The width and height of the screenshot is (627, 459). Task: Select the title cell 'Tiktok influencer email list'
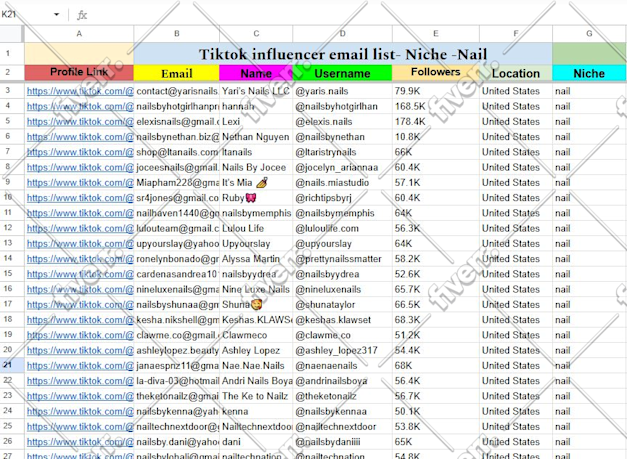pyautogui.click(x=343, y=54)
